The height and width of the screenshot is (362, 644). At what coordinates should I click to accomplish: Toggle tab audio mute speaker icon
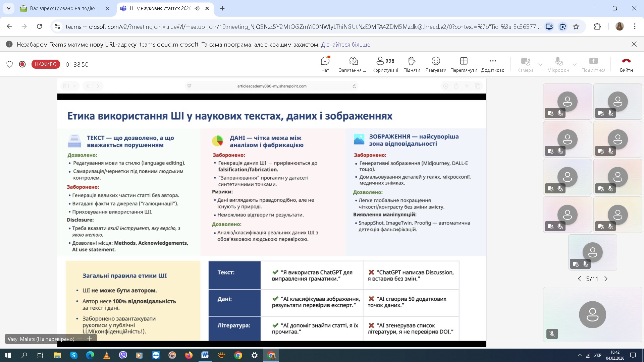pyautogui.click(x=197, y=8)
